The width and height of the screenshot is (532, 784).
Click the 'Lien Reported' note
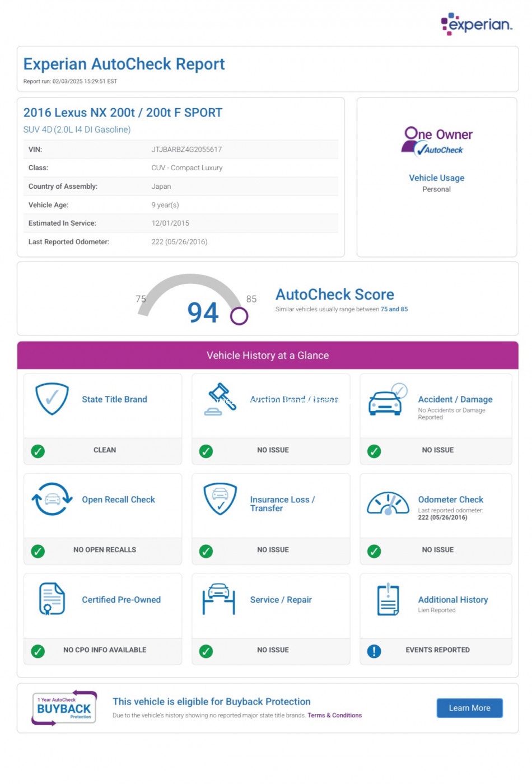click(437, 610)
